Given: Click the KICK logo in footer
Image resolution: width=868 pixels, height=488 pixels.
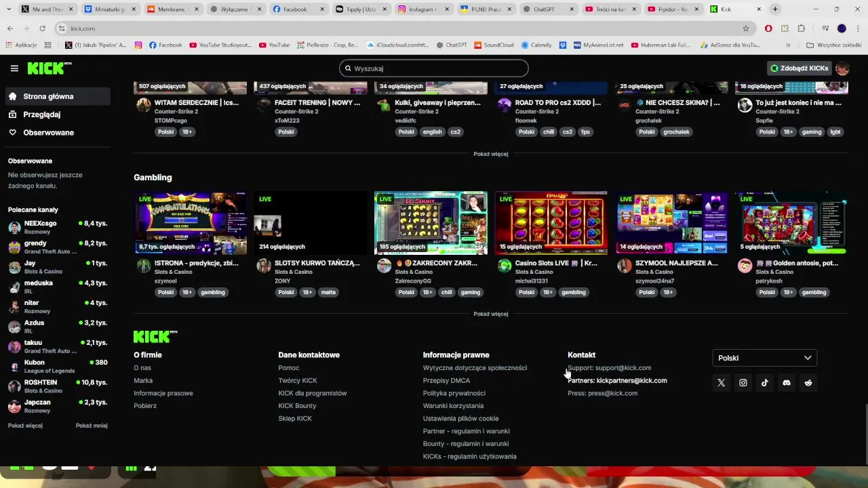Looking at the screenshot, I should (x=155, y=337).
